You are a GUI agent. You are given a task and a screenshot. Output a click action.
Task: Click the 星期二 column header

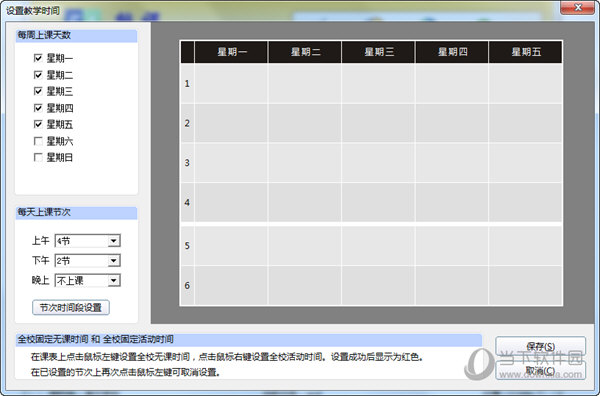tap(305, 52)
